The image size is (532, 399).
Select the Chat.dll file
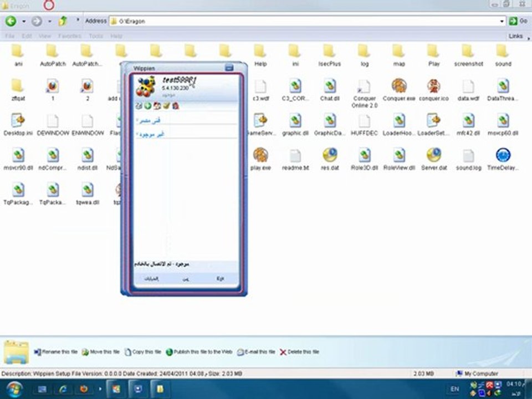(x=330, y=90)
